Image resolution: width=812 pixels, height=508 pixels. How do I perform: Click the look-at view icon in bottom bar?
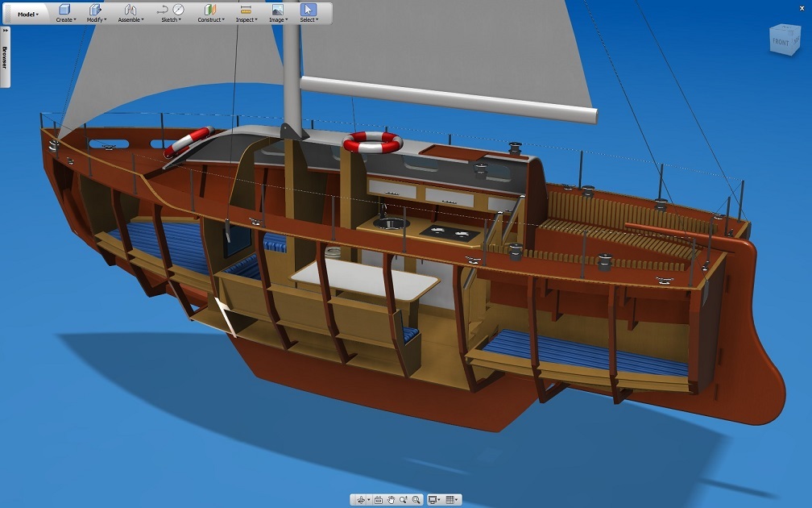378,500
